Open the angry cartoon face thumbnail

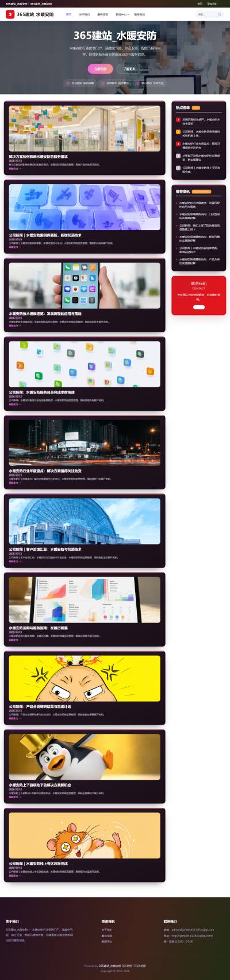[85, 679]
